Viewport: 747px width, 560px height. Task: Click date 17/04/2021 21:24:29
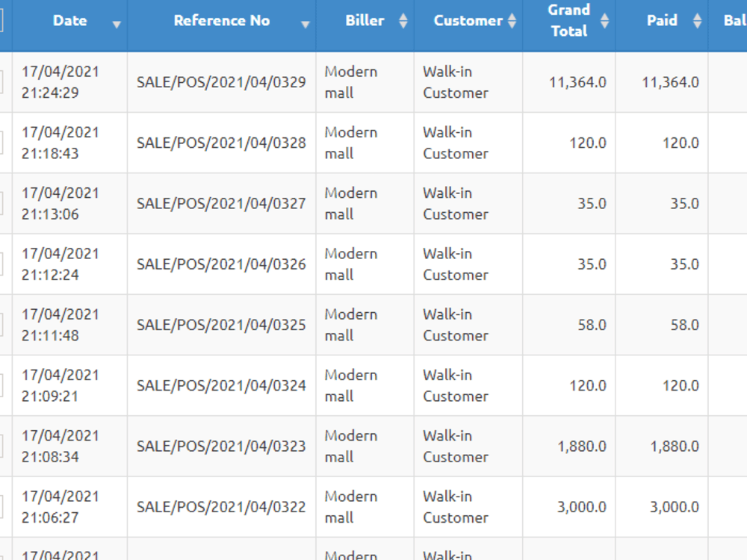pyautogui.click(x=61, y=82)
